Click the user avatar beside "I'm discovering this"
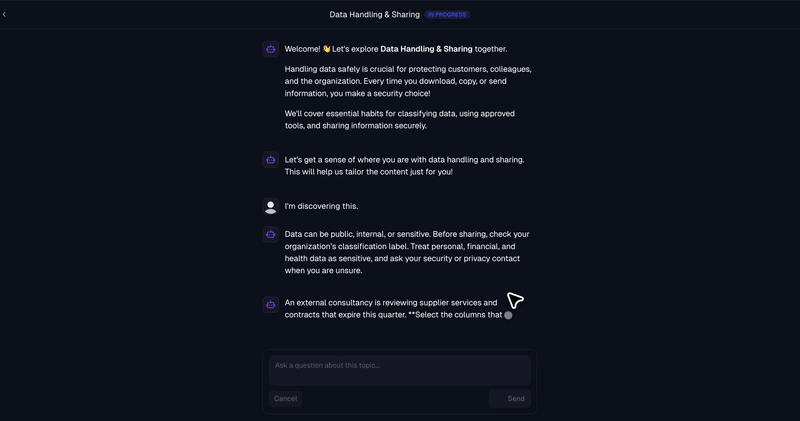This screenshot has height=421, width=800. point(270,207)
